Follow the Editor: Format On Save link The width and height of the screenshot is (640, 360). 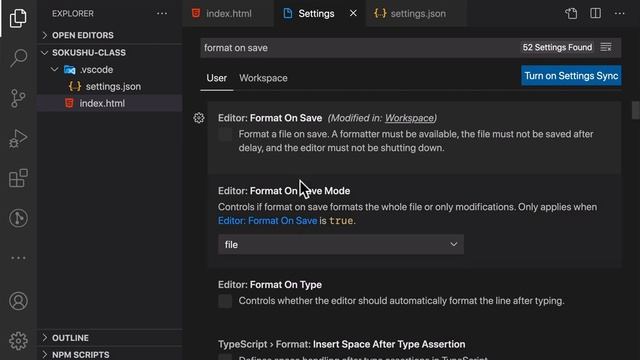point(267,221)
